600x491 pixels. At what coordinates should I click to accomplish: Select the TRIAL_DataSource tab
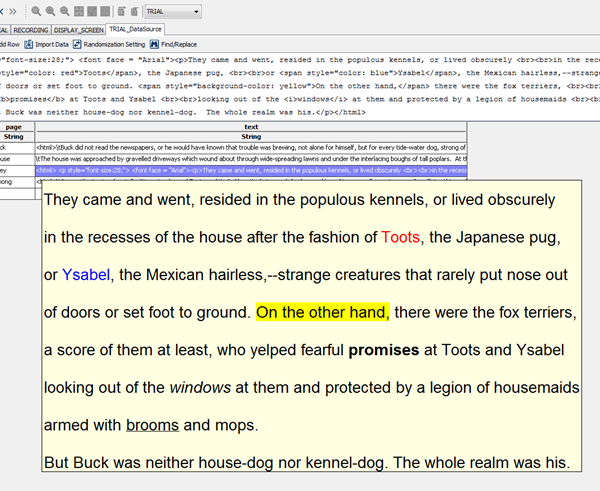135,29
